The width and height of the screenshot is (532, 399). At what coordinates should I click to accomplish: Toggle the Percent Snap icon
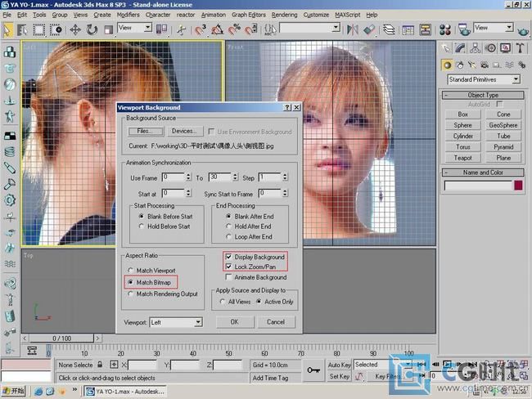[234, 29]
